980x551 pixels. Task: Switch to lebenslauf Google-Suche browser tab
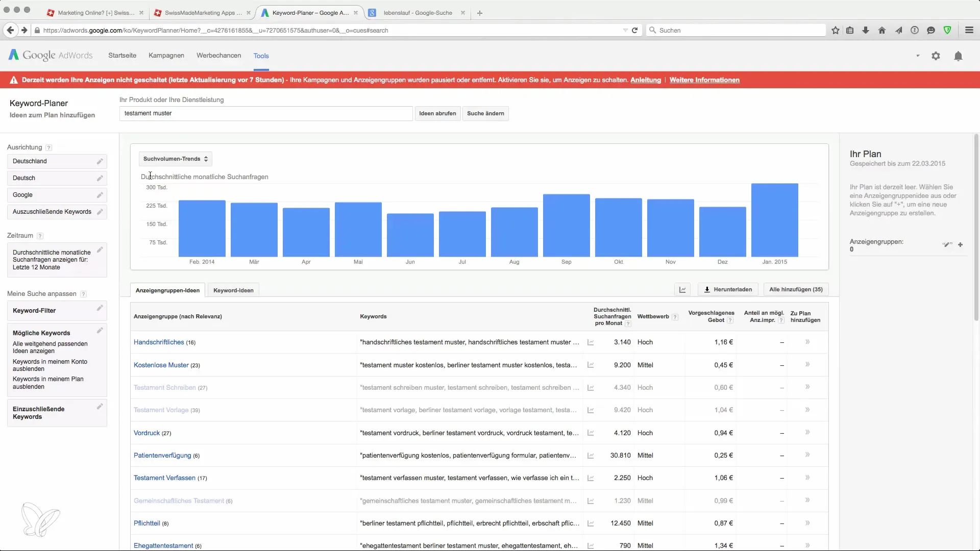tap(416, 13)
